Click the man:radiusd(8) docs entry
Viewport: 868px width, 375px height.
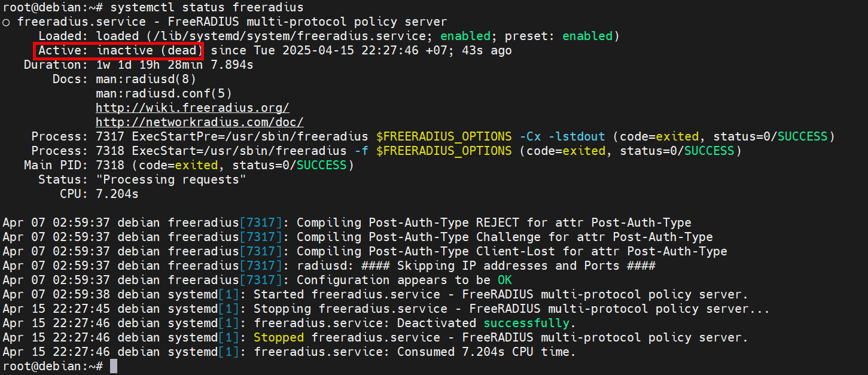[146, 80]
